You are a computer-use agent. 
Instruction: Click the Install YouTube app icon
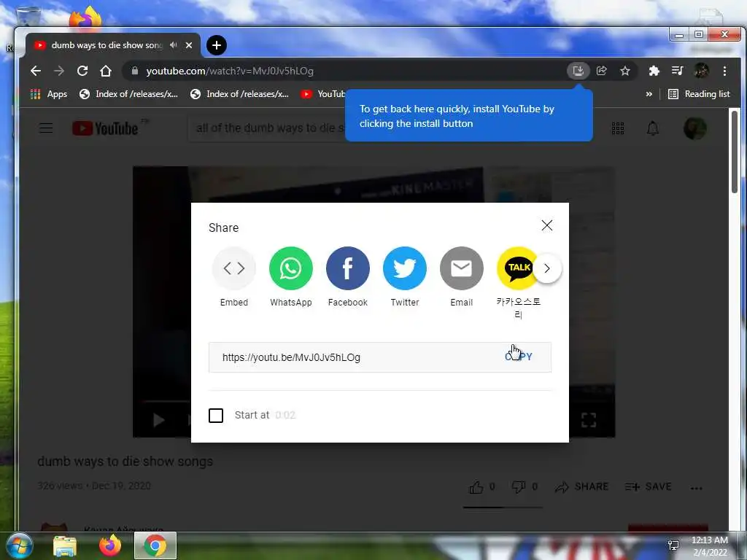click(578, 71)
